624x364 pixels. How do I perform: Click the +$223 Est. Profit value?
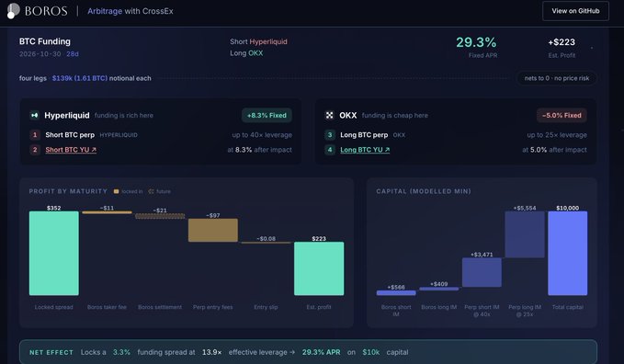coord(562,42)
